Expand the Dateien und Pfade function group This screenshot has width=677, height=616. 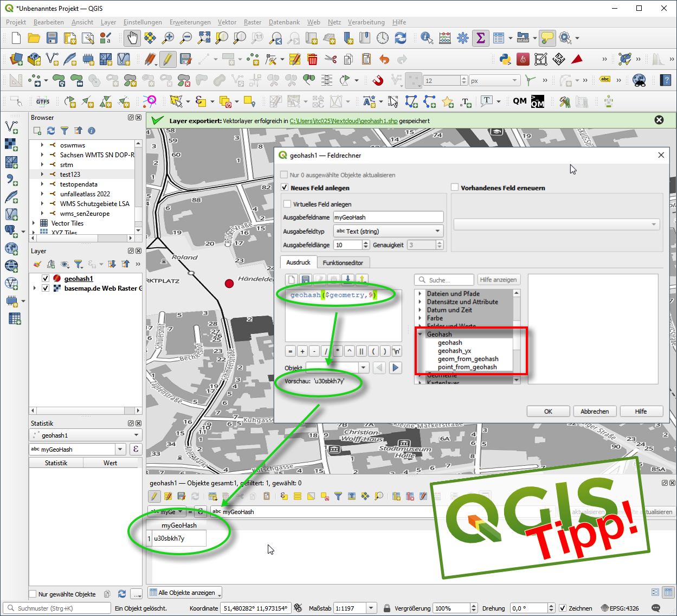[x=420, y=293]
